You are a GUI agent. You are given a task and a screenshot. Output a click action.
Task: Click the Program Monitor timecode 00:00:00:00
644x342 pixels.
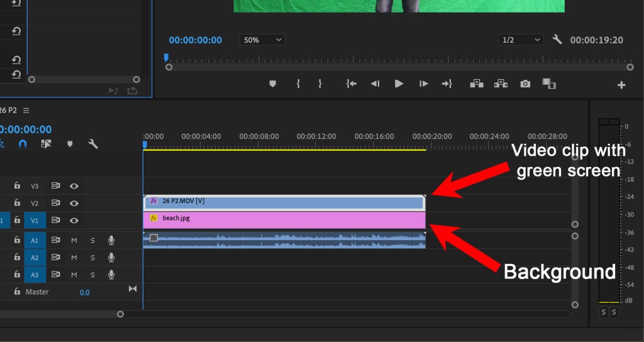point(196,40)
